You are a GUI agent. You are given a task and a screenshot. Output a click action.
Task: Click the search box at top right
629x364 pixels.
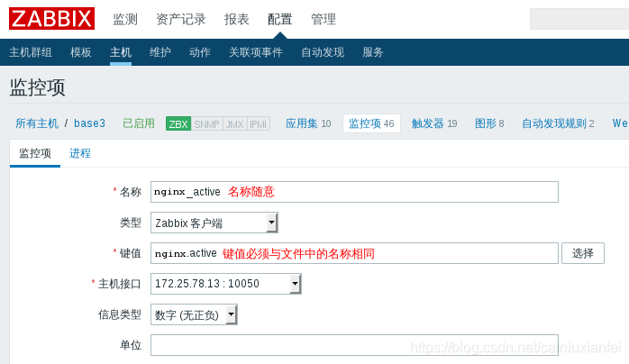point(579,19)
